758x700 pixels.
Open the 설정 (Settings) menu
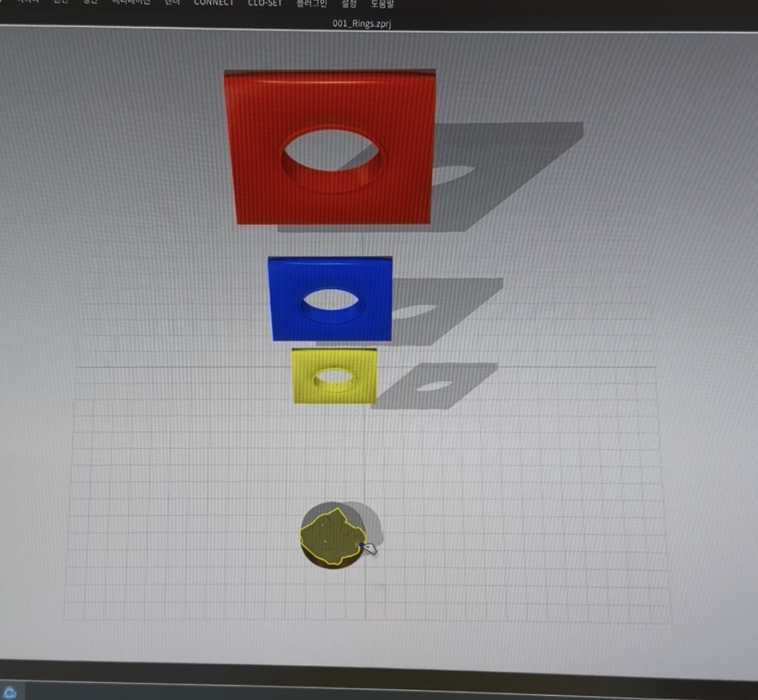pos(349,4)
